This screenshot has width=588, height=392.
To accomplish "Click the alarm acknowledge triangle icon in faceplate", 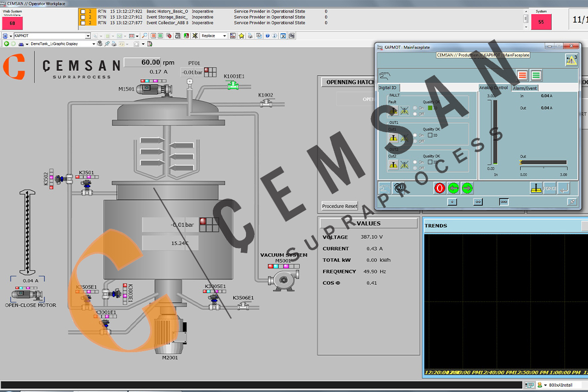I will [x=571, y=60].
